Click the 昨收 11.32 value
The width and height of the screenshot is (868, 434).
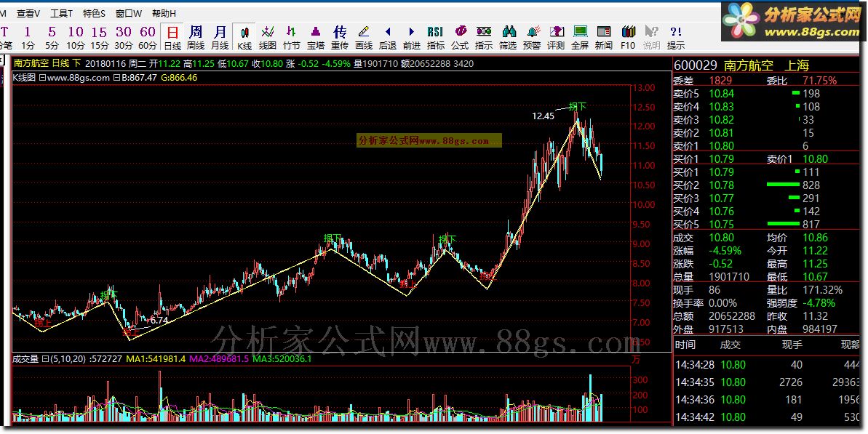pyautogui.click(x=815, y=317)
